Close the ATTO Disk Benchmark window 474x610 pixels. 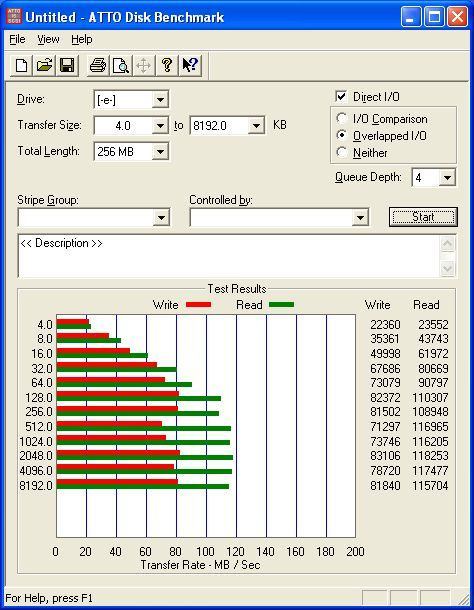point(458,17)
